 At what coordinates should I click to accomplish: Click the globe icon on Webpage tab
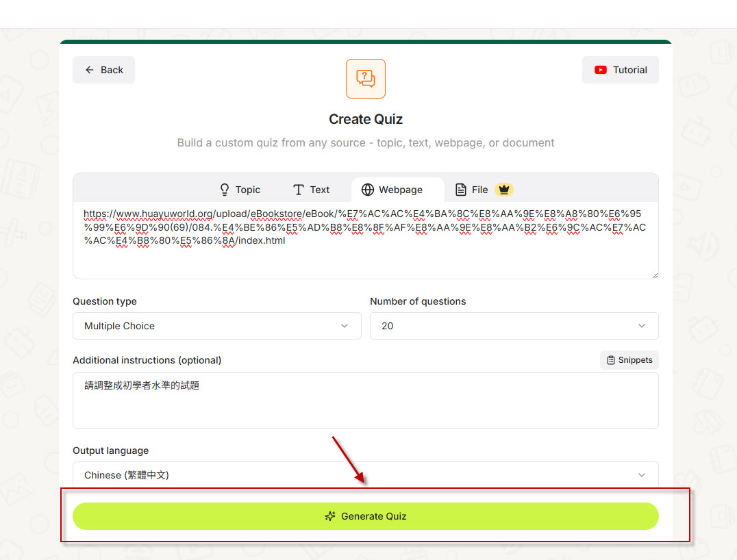click(368, 190)
